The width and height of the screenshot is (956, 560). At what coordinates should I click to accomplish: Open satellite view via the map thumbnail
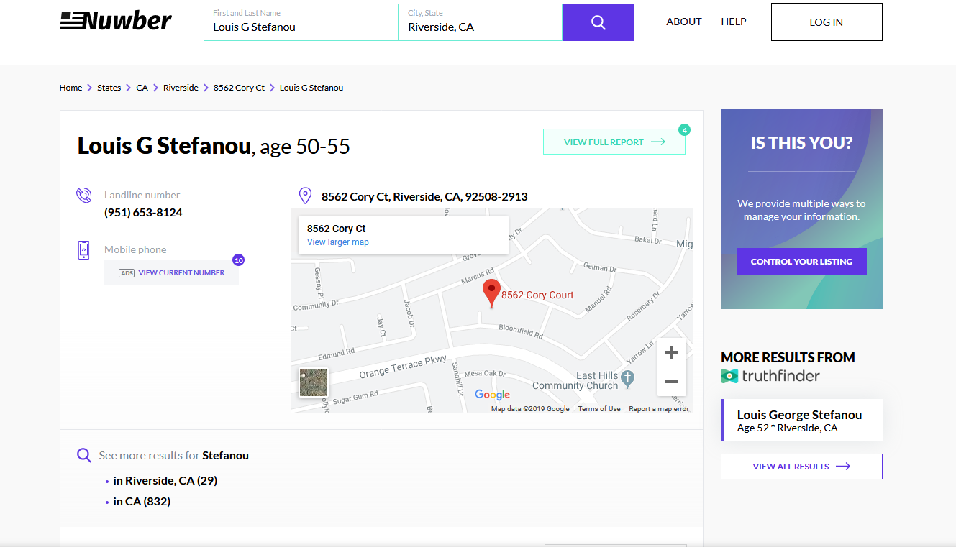(x=312, y=382)
